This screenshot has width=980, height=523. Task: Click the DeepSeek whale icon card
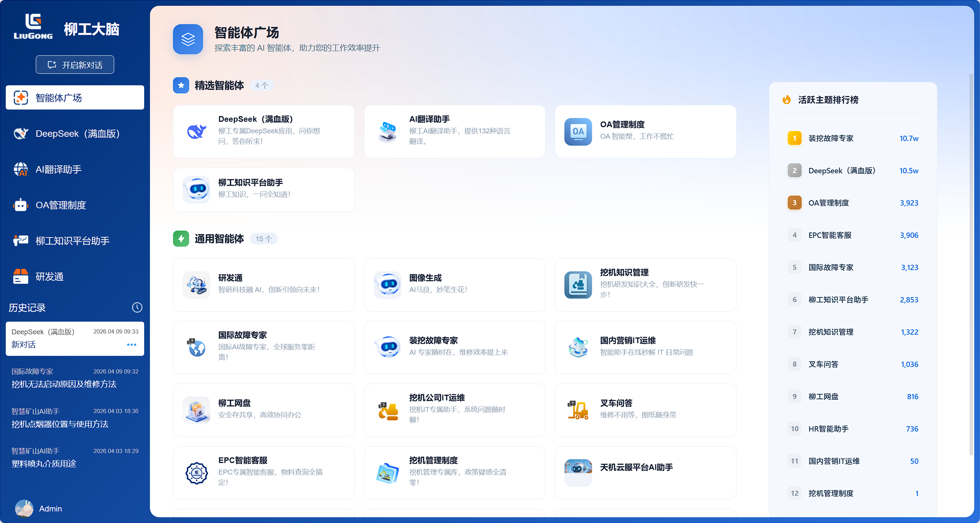point(196,131)
